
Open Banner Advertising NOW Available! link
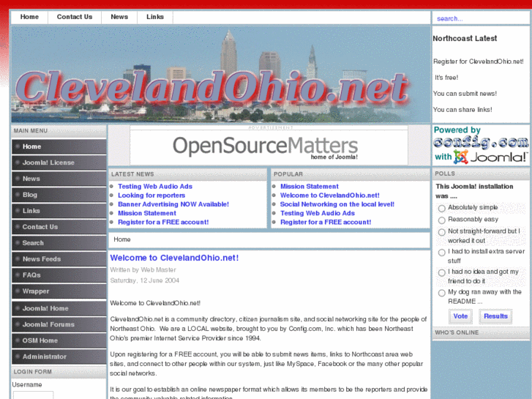pos(173,204)
